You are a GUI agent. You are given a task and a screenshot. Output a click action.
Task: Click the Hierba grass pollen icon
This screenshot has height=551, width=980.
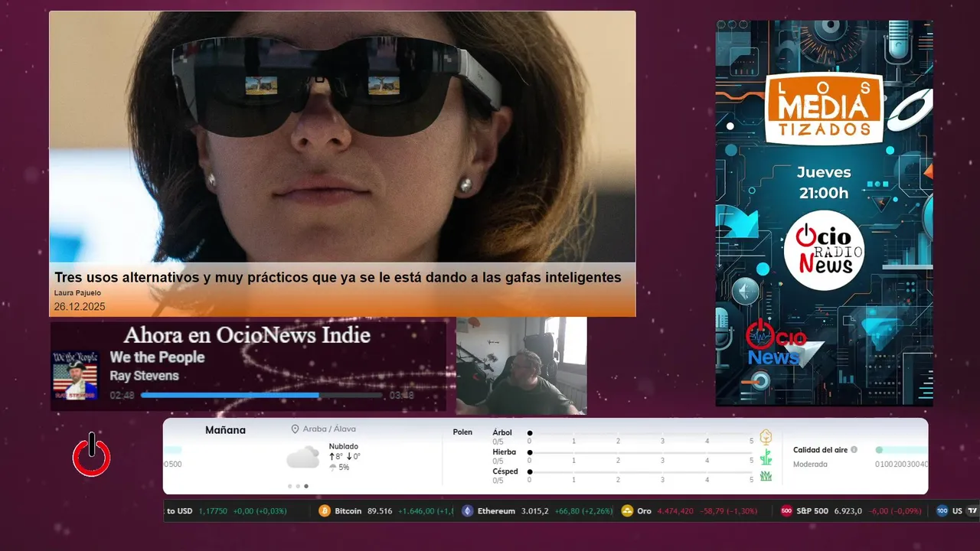[766, 457]
